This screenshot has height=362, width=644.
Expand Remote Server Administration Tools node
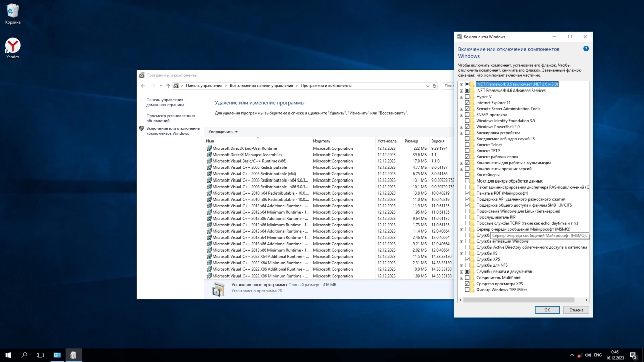pos(461,109)
